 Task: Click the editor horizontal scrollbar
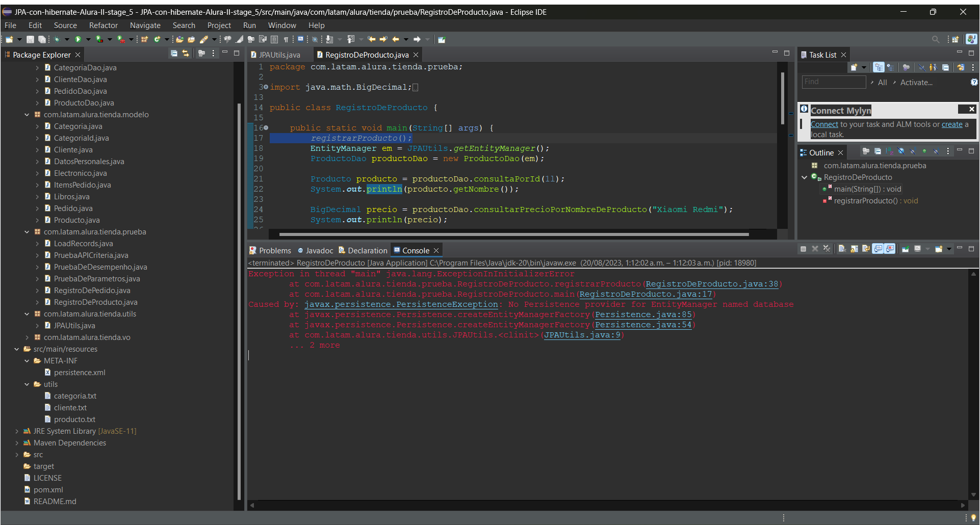click(513, 234)
